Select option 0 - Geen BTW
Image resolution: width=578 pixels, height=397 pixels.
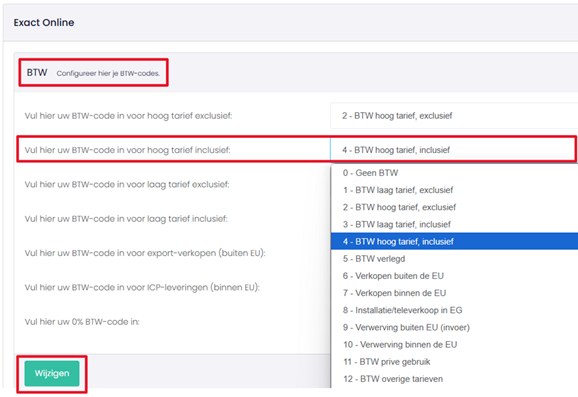point(455,173)
